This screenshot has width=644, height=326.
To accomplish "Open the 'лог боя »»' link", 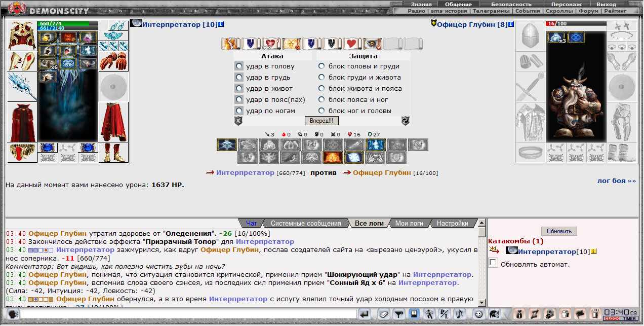I will tap(617, 180).
